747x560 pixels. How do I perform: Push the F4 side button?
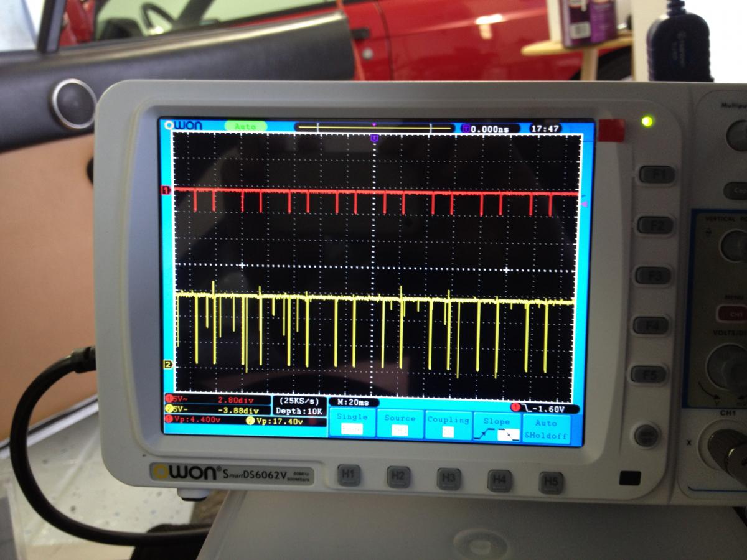point(651,325)
